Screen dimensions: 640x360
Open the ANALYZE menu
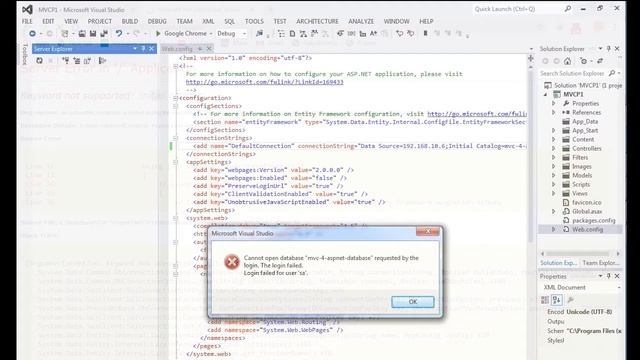pos(361,21)
